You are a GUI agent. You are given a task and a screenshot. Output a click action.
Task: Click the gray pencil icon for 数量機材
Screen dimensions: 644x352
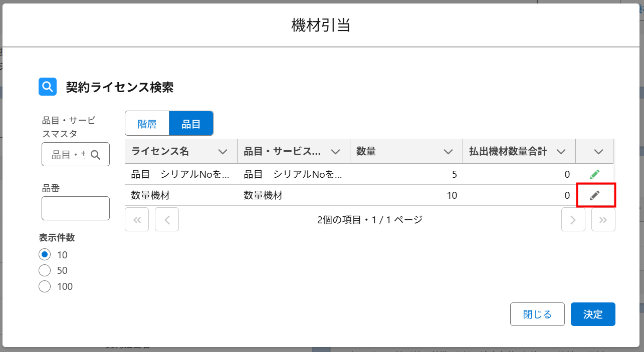(594, 196)
